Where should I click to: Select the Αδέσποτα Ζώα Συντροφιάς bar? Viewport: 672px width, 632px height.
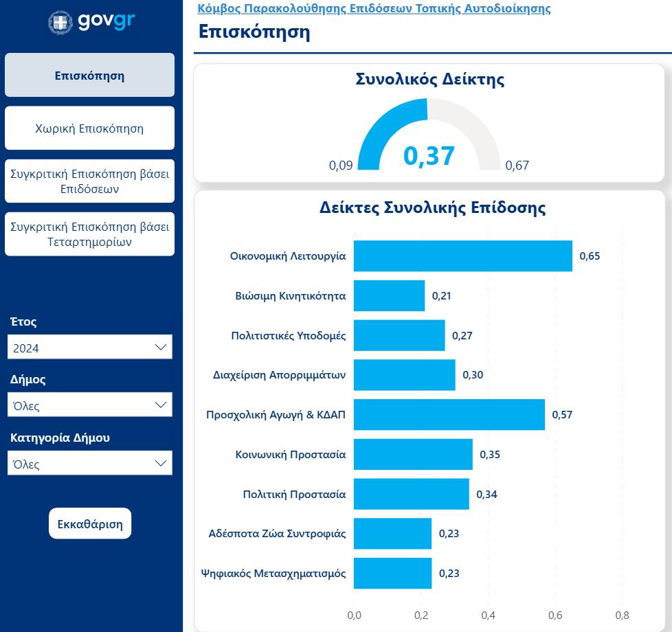(392, 534)
